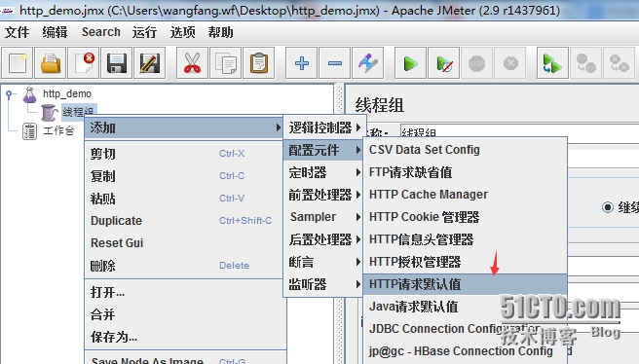Open the 文件 menu

coord(17,32)
